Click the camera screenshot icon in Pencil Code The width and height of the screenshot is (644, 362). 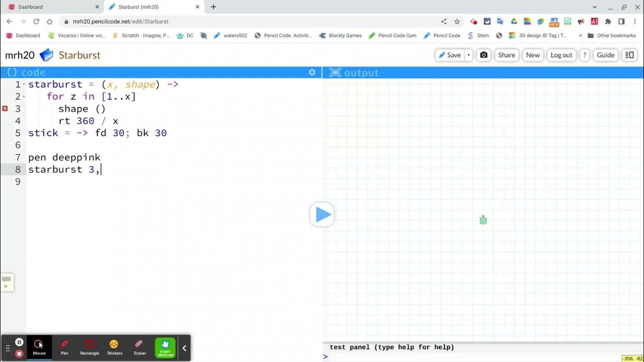pyautogui.click(x=484, y=55)
